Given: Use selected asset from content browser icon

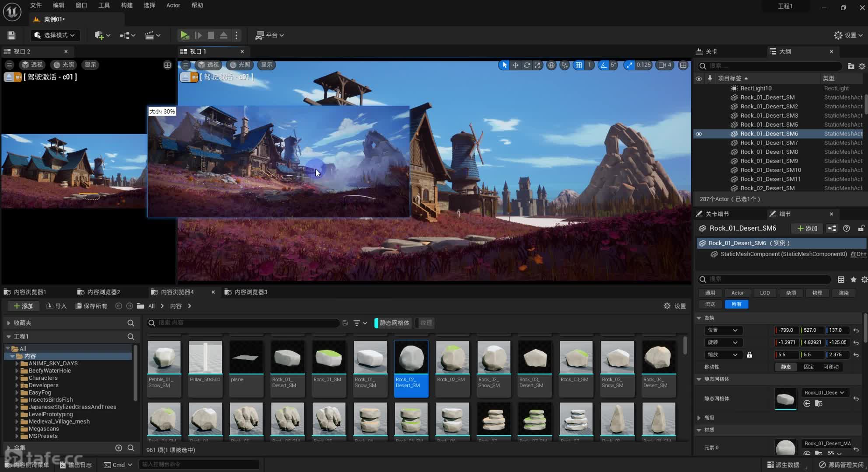Looking at the screenshot, I should tap(807, 404).
